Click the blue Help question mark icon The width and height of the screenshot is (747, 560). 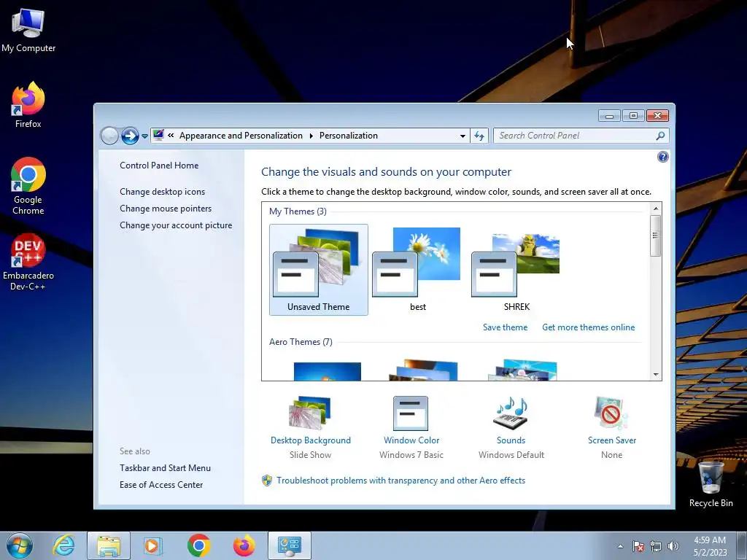click(x=662, y=157)
